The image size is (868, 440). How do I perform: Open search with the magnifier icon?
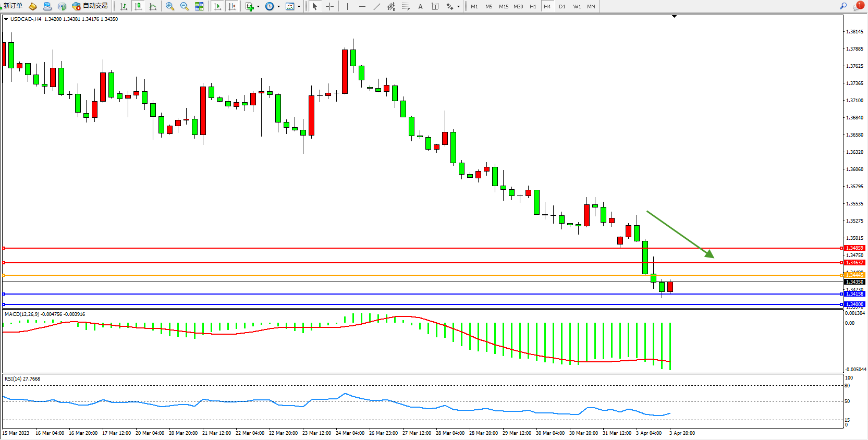pos(843,6)
